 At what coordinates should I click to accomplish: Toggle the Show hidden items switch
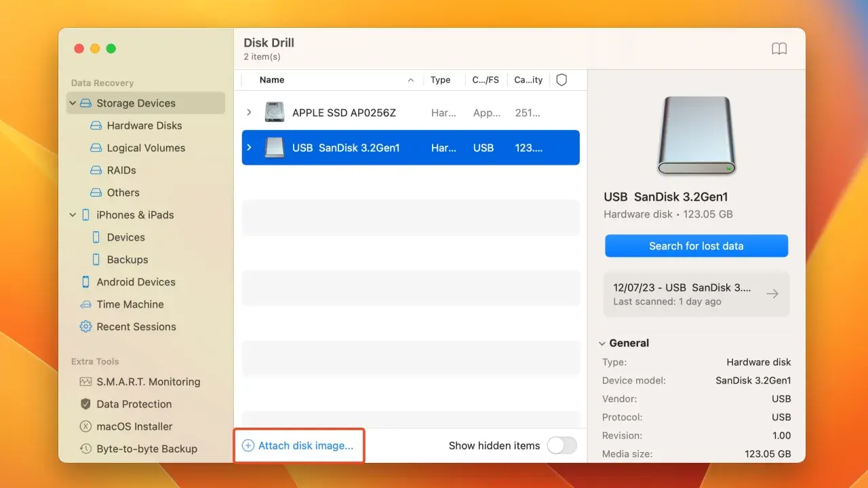pos(561,445)
